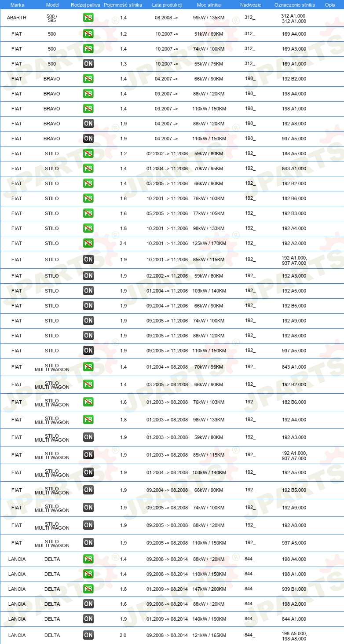The height and width of the screenshot is (644, 344).
Task: Select ON icon in Lancia Delta 2.0 row
Action: point(88,635)
